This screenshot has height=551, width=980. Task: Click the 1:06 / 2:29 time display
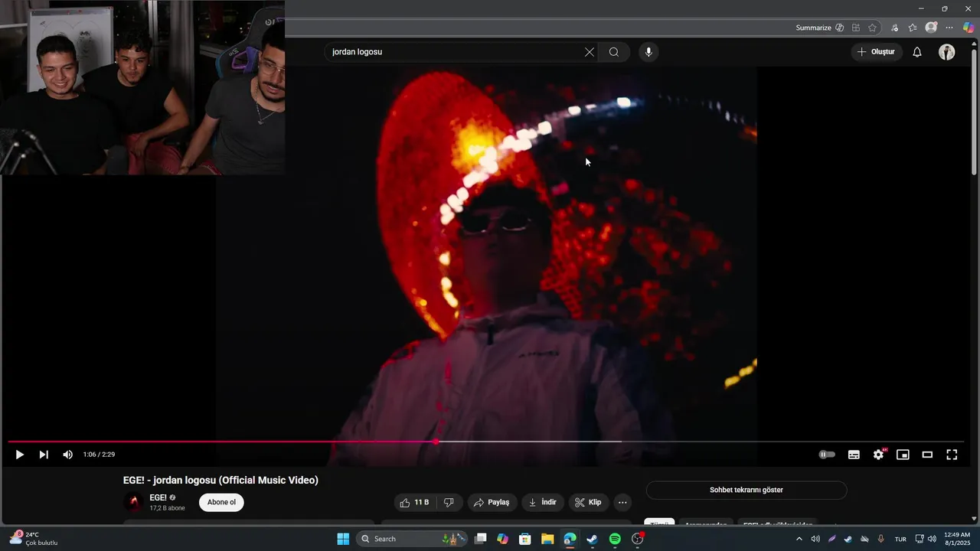coord(99,455)
